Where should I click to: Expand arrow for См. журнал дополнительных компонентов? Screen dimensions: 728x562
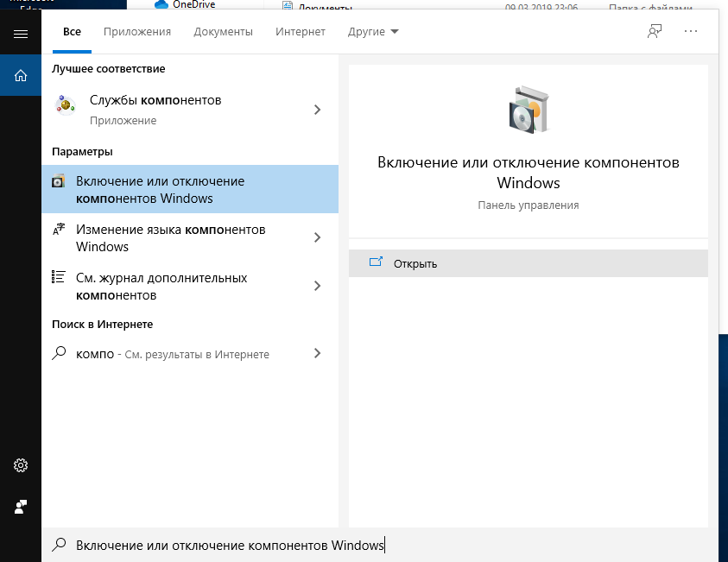[x=318, y=286]
